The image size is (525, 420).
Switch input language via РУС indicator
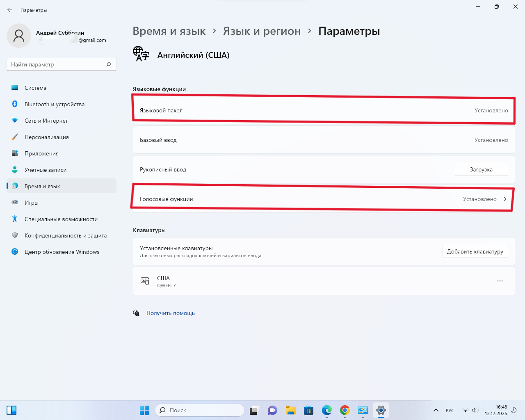tap(450, 410)
